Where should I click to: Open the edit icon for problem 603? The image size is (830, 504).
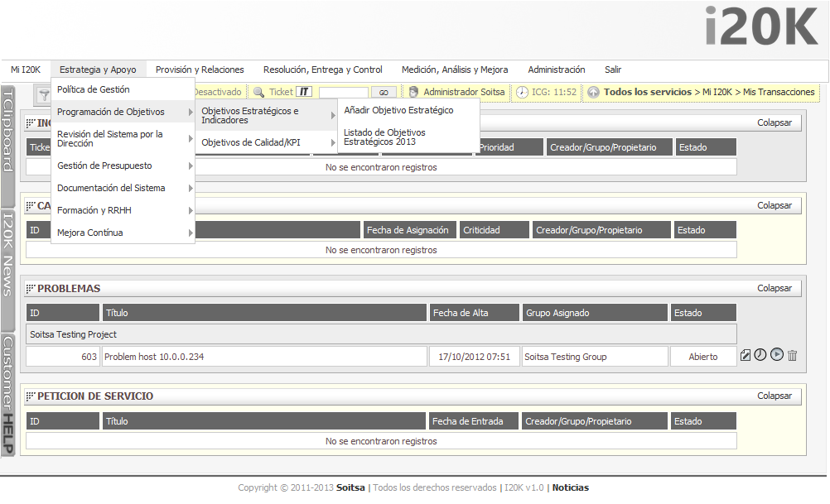point(746,355)
